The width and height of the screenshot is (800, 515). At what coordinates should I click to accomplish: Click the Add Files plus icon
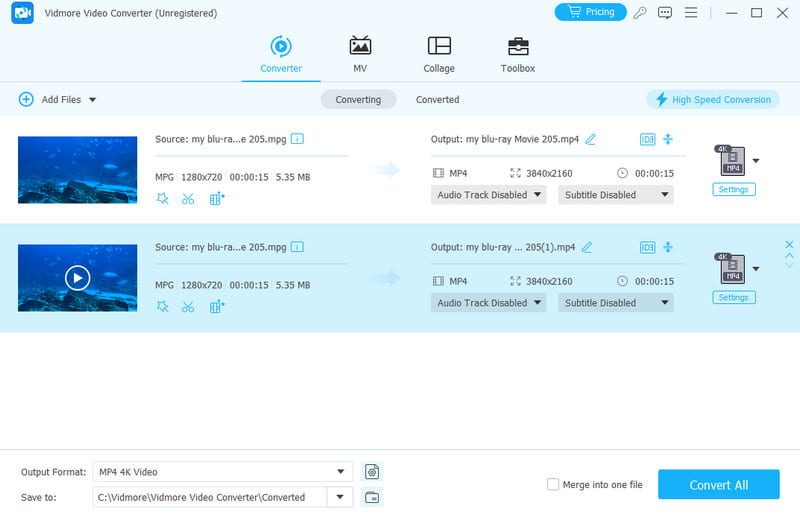pos(26,99)
